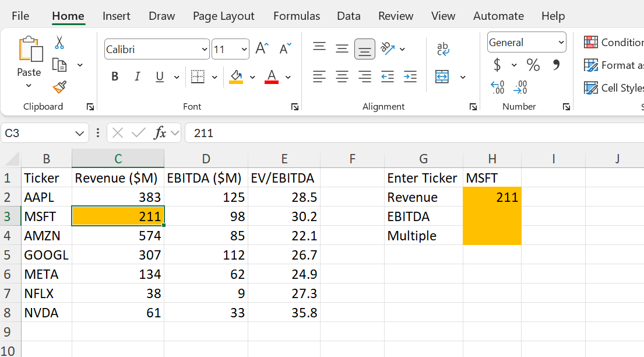The height and width of the screenshot is (357, 644).
Task: Expand the Fill Color dropdown arrow
Action: (252, 76)
